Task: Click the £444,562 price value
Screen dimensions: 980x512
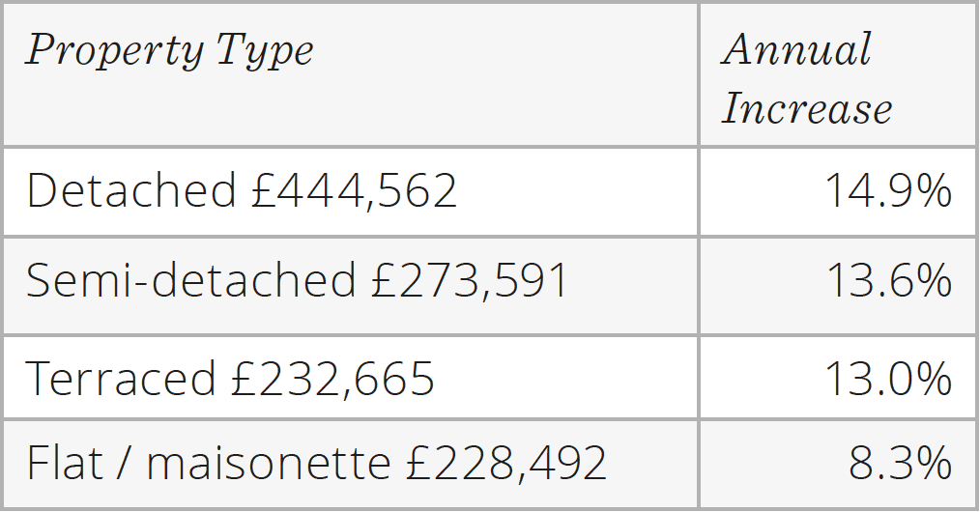Action: point(354,191)
